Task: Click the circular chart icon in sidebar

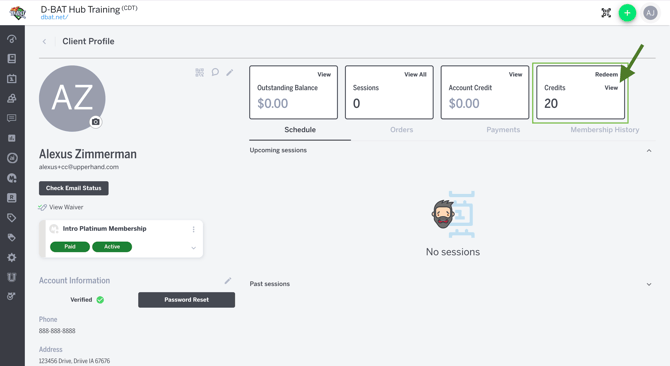Action: tap(12, 158)
